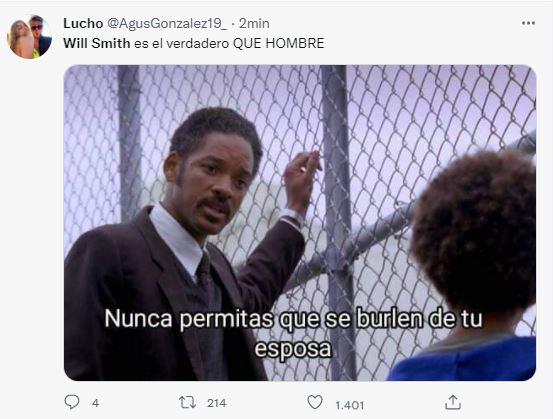Open the attached meme image
This screenshot has width=553, height=419.
point(300,223)
